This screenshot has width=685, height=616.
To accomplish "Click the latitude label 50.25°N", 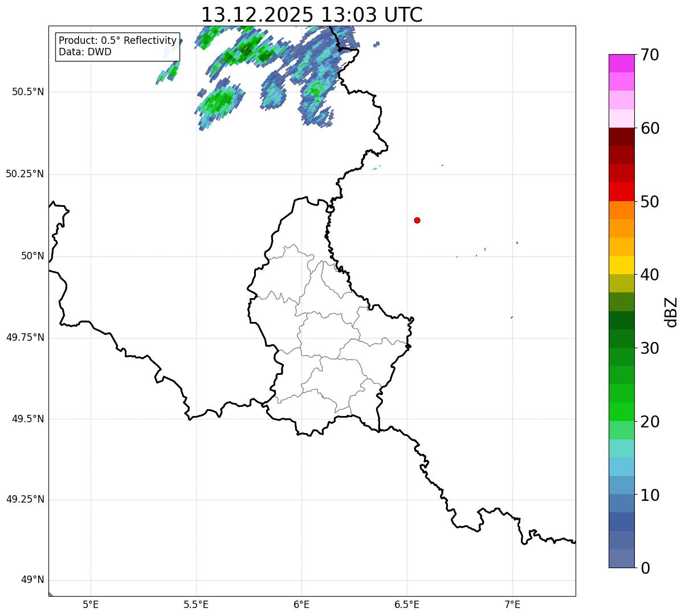I will 25,174.
